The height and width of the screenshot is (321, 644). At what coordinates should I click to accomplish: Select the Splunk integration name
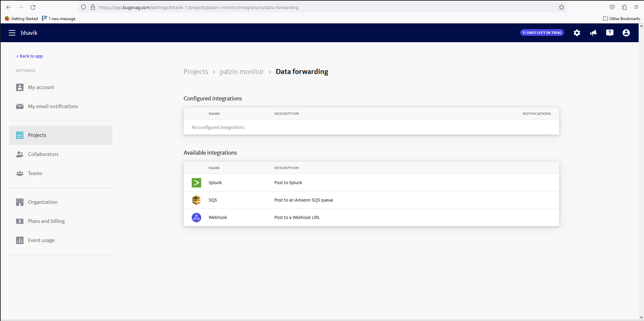215,183
